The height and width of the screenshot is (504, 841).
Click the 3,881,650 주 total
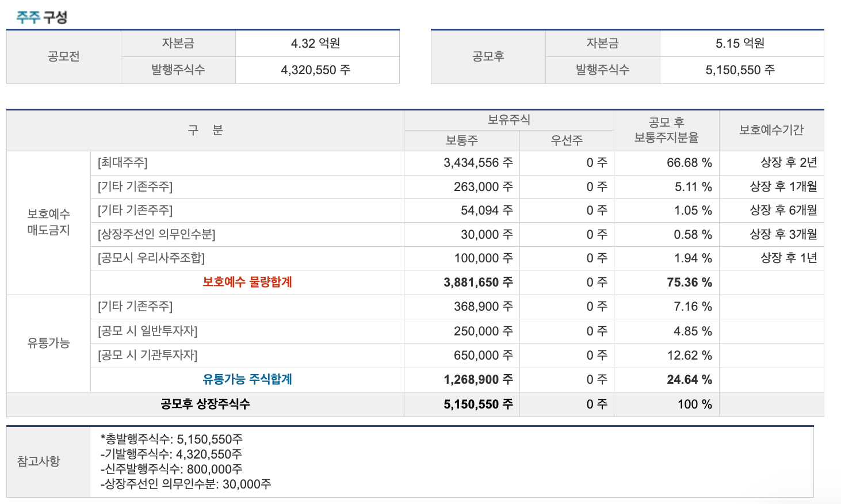[x=478, y=282]
